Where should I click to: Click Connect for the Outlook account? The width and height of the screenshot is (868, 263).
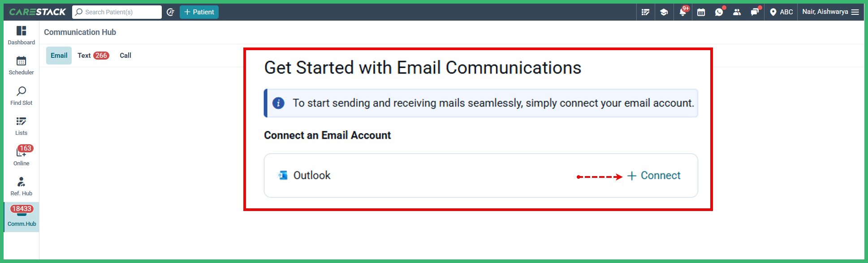coord(653,176)
